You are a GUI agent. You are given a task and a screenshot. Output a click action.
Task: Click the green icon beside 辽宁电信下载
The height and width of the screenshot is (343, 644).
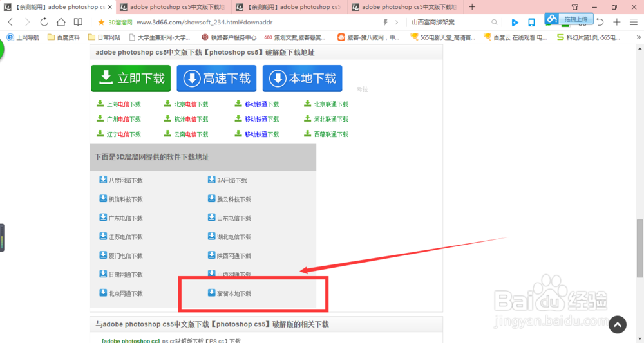pyautogui.click(x=100, y=133)
